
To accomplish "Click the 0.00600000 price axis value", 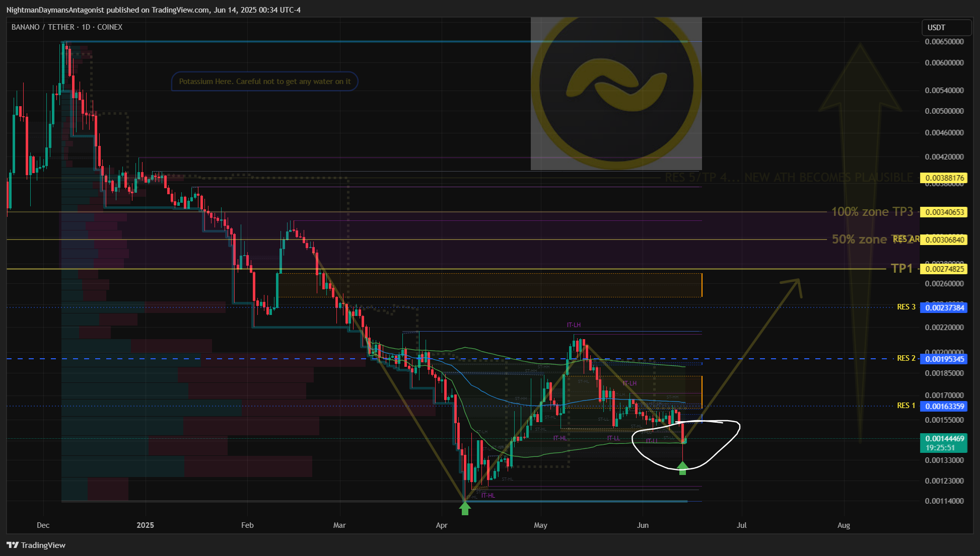I will [x=944, y=63].
